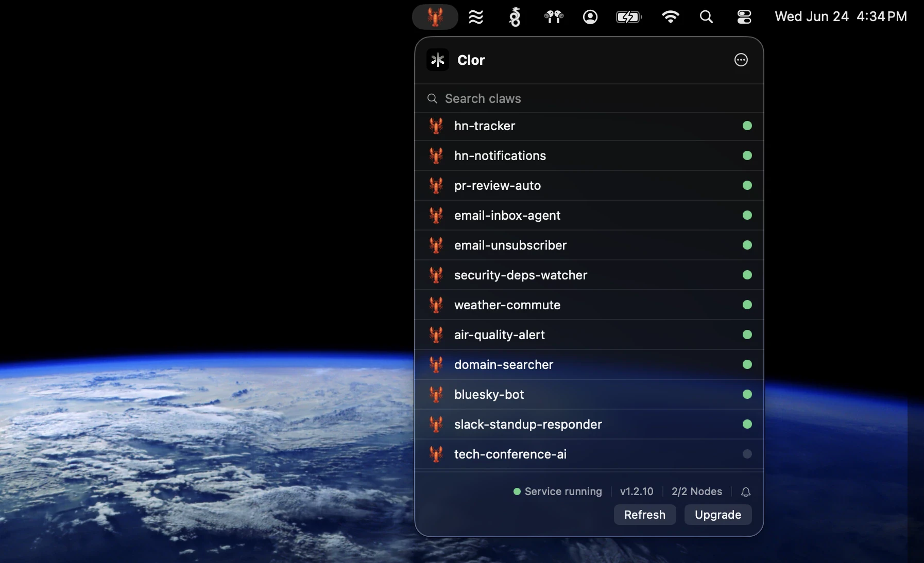Select the pr-review-auto claw
The width and height of the screenshot is (924, 563).
[589, 186]
